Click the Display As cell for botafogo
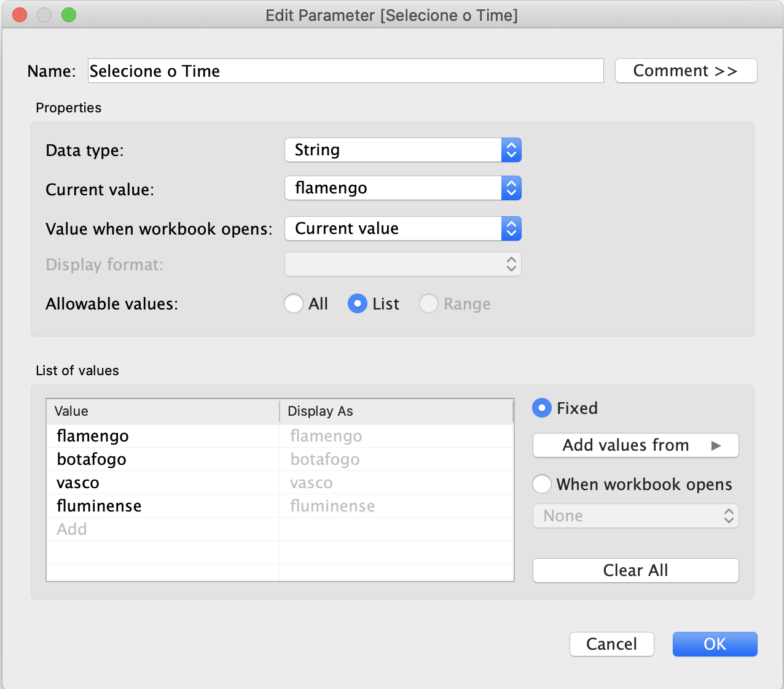This screenshot has height=689, width=784. click(x=396, y=459)
